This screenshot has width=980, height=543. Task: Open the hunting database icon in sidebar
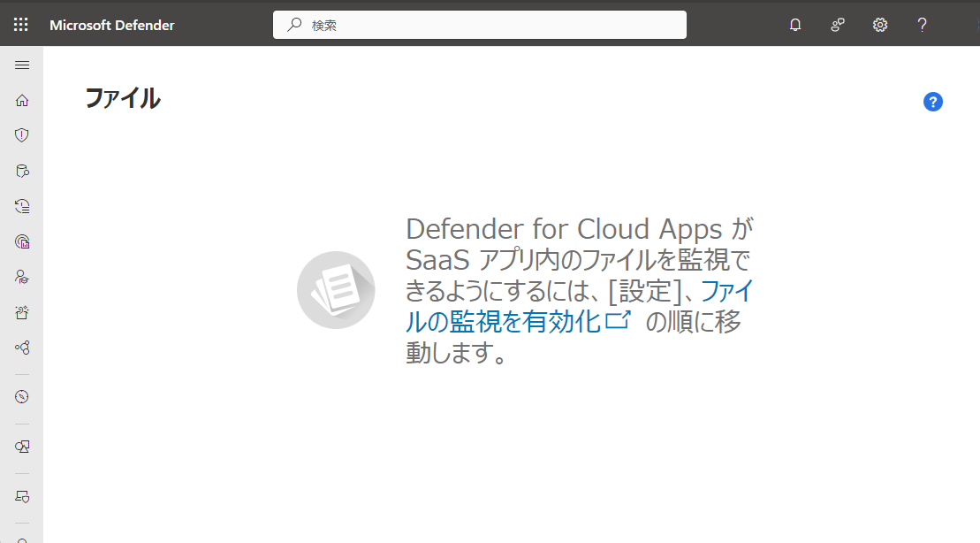pos(22,171)
